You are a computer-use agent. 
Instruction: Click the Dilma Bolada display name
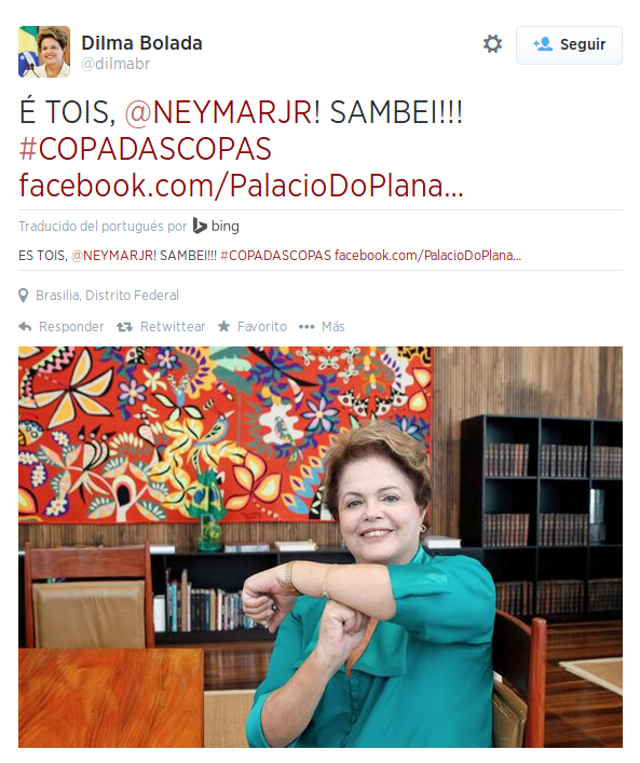[142, 43]
